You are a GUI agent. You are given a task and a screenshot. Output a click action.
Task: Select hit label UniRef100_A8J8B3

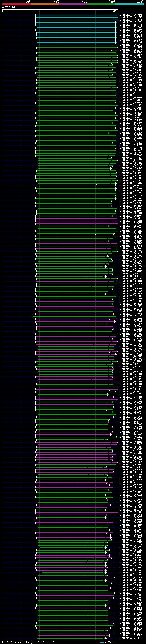pos(131,52)
